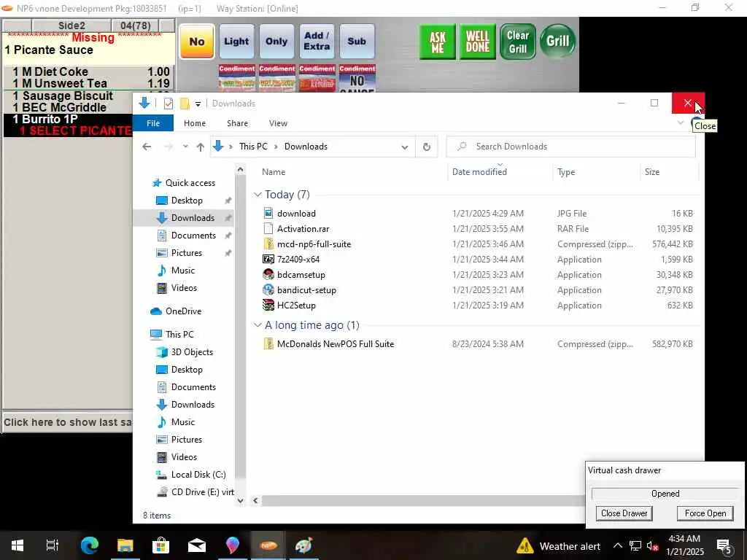747x560 pixels.
Task: Select the Ketchup condiment tile
Action: click(x=317, y=79)
